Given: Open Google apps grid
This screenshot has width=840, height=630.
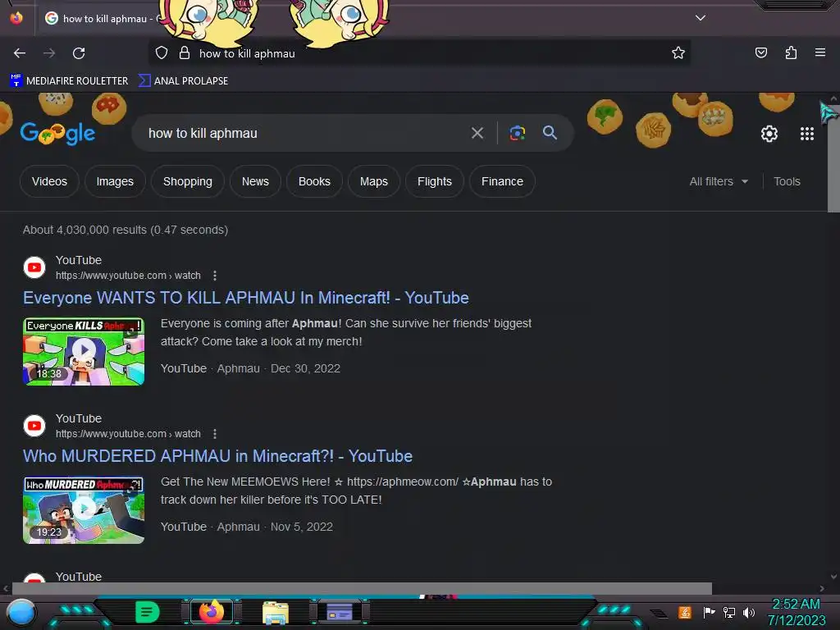Looking at the screenshot, I should [807, 134].
